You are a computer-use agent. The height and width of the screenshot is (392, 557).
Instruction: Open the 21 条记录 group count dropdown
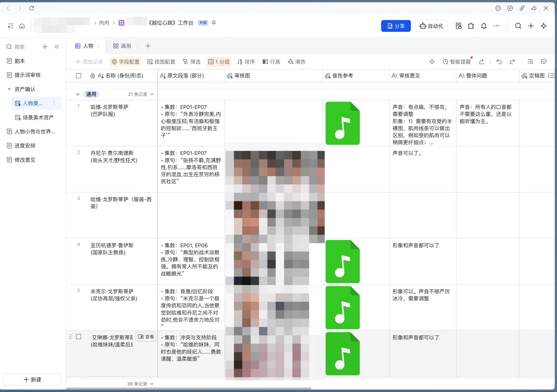141,94
